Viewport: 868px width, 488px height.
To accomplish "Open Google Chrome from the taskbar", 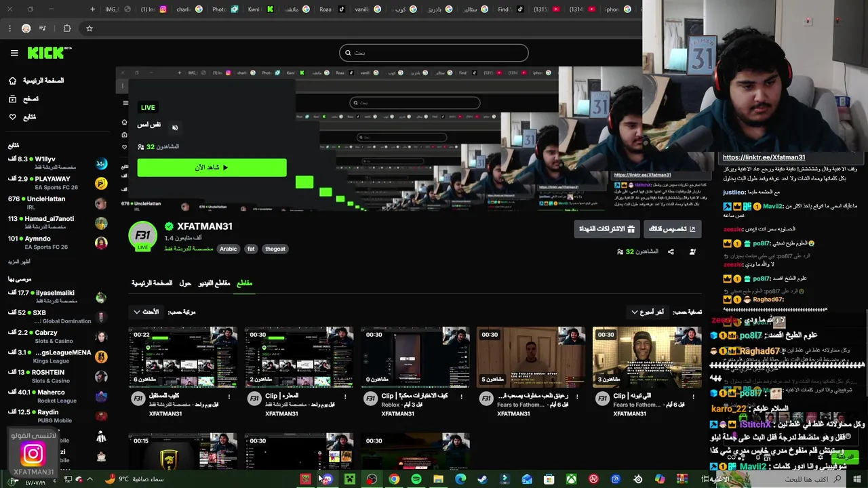I will pos(394,479).
